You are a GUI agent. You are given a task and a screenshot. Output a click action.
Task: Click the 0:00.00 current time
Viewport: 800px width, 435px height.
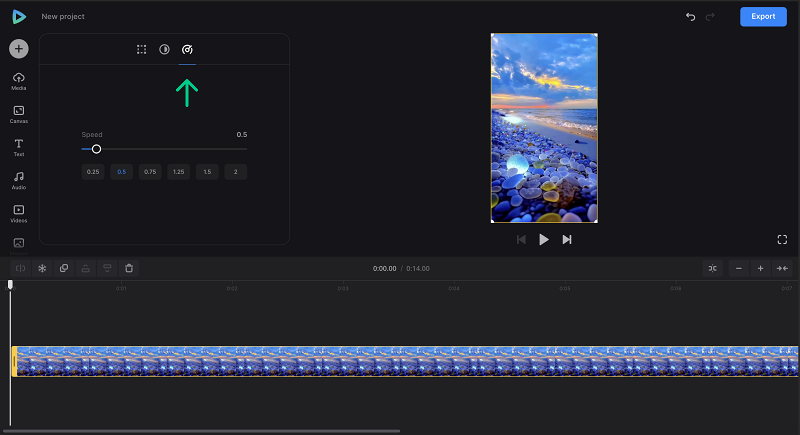coord(384,269)
